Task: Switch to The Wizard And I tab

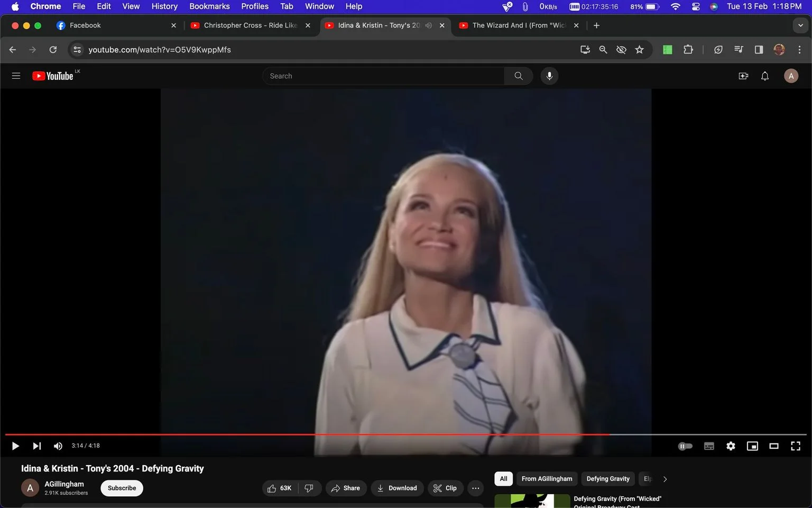Action: [x=519, y=25]
